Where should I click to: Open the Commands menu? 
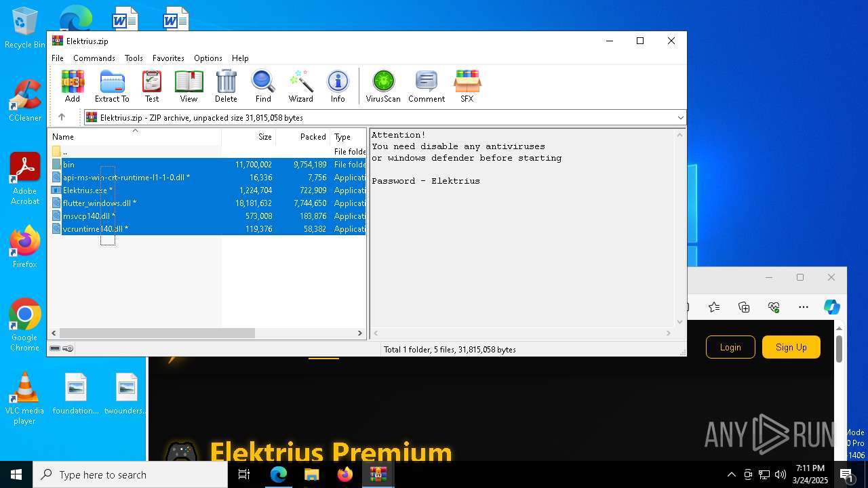[x=94, y=58]
